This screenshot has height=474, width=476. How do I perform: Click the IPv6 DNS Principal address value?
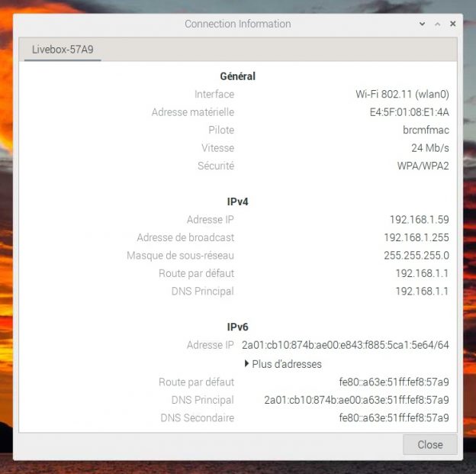[x=356, y=400]
